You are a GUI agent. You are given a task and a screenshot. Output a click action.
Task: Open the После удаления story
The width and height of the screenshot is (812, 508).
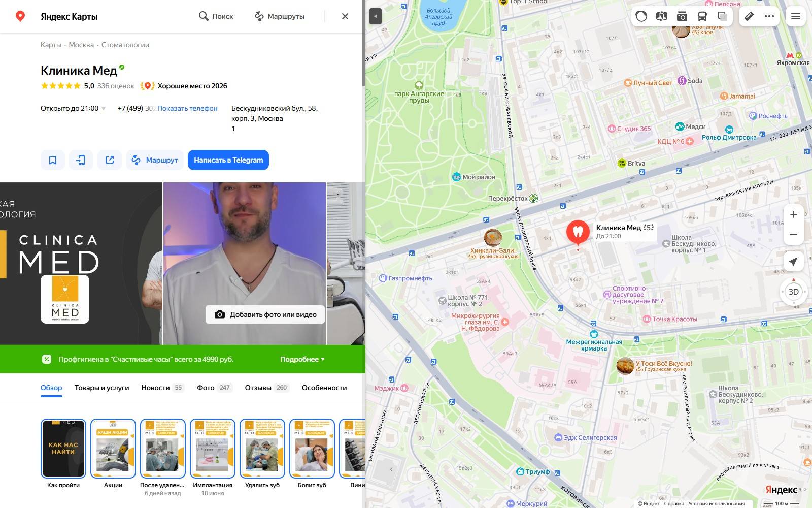(x=163, y=448)
